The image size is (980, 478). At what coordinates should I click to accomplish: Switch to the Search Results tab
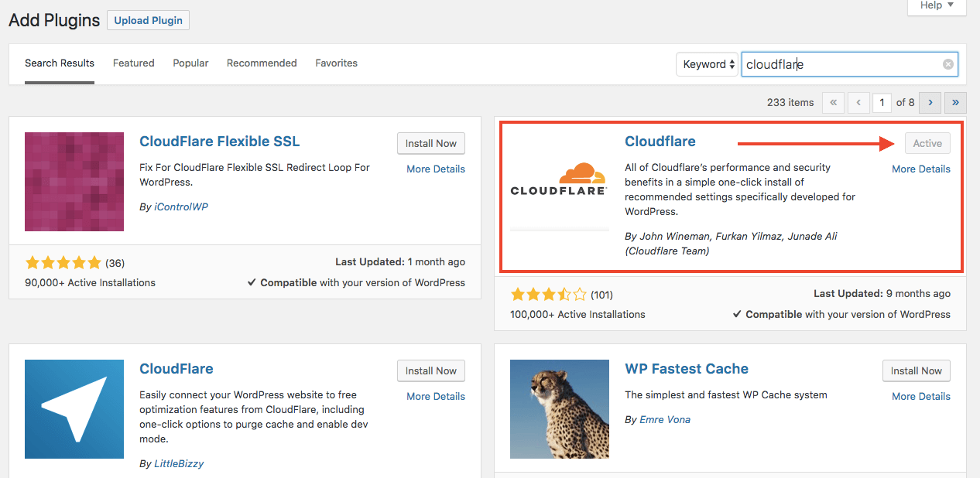click(x=60, y=63)
